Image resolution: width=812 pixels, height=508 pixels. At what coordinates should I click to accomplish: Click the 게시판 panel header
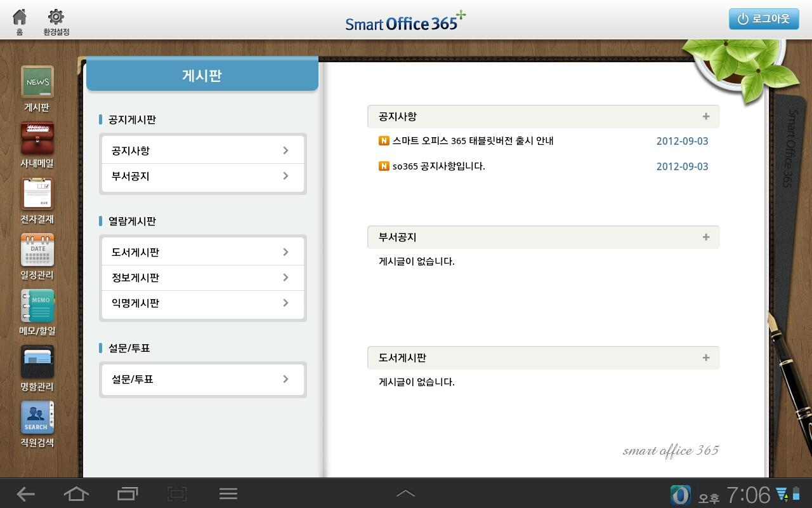202,75
